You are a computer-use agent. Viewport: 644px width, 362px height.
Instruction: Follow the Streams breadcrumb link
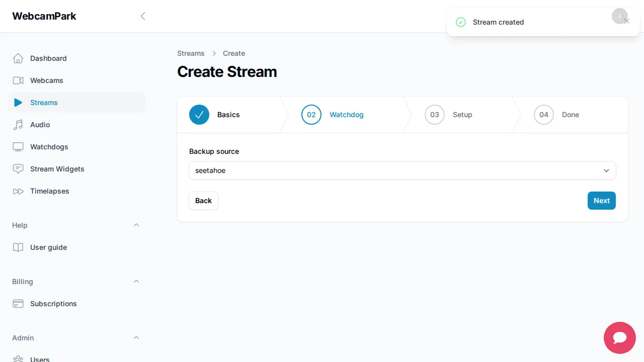(x=191, y=53)
